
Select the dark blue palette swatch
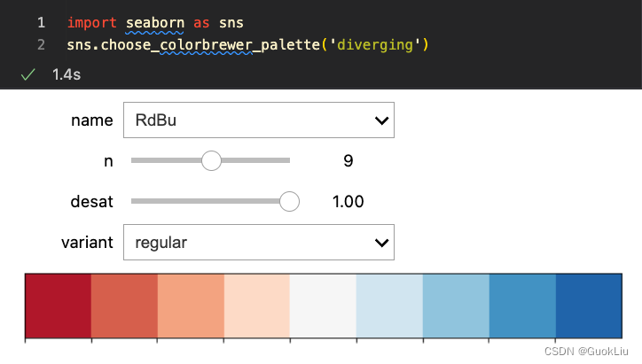(x=588, y=306)
